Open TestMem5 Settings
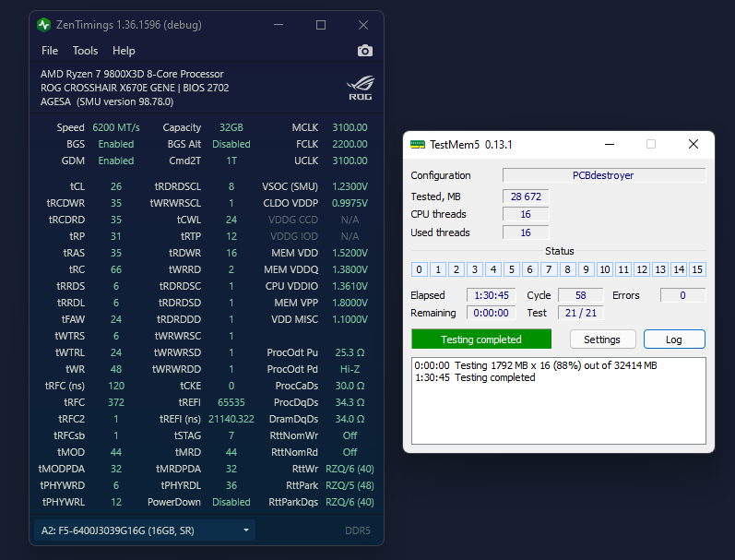Screen dimensions: 735x560 point(601,340)
